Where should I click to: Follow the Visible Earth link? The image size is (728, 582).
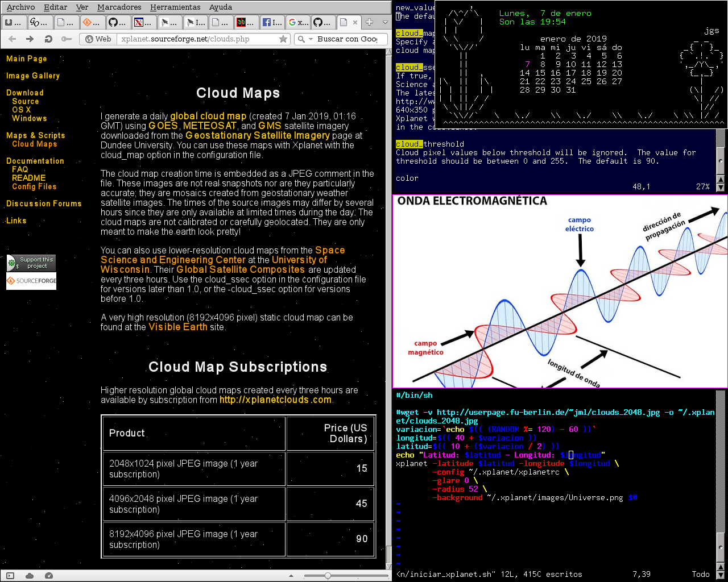pyautogui.click(x=178, y=327)
